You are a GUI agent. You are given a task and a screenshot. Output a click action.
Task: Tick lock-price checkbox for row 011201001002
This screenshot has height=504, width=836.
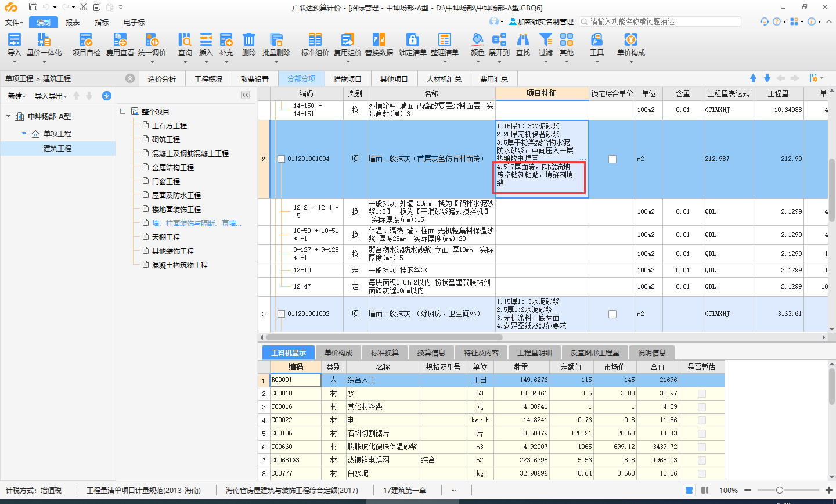tap(612, 314)
